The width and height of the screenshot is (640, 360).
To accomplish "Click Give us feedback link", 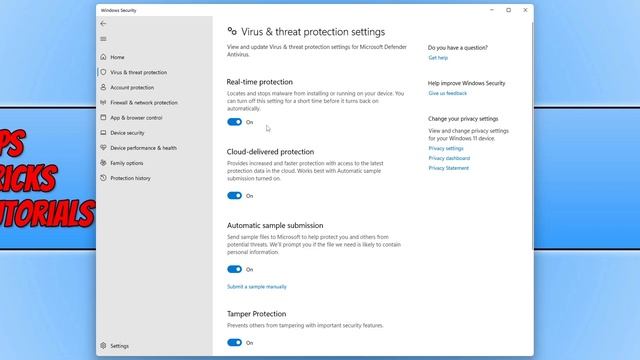I will [x=447, y=93].
